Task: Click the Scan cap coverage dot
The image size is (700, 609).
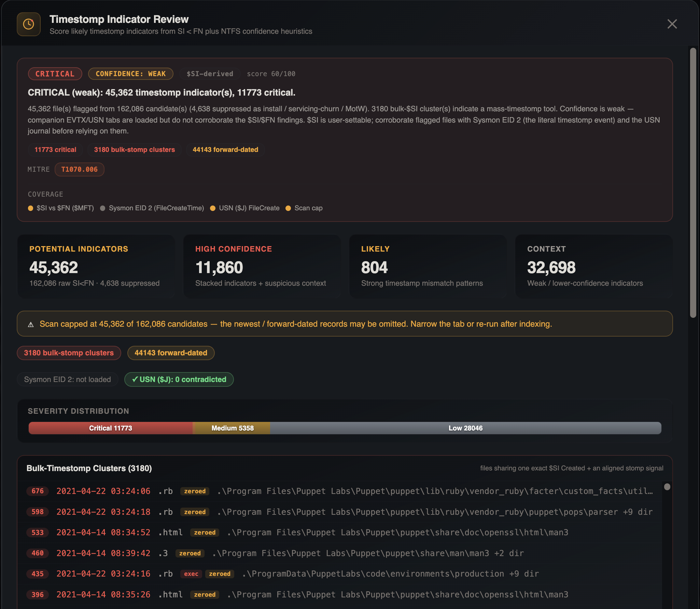Action: pyautogui.click(x=288, y=208)
